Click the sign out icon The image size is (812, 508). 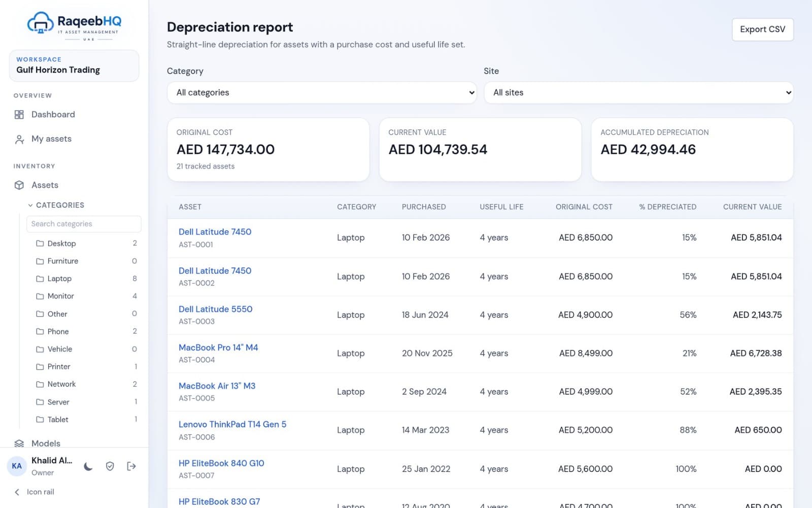click(131, 466)
